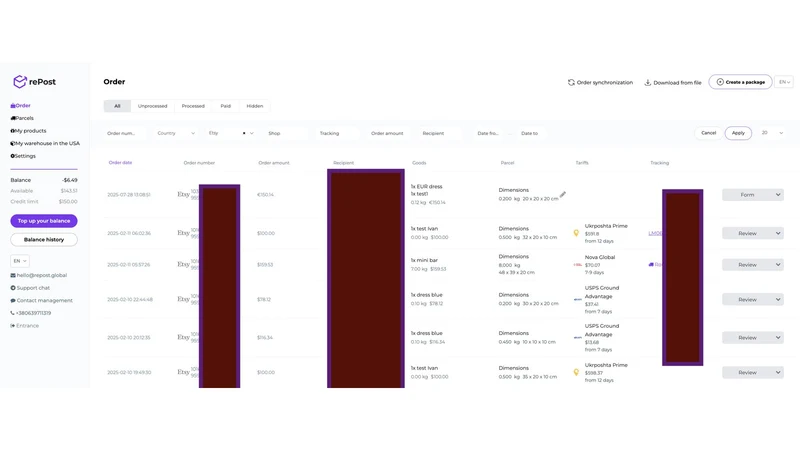Click the '1x EUR dress' goods entry
800x450 pixels.
click(x=427, y=187)
